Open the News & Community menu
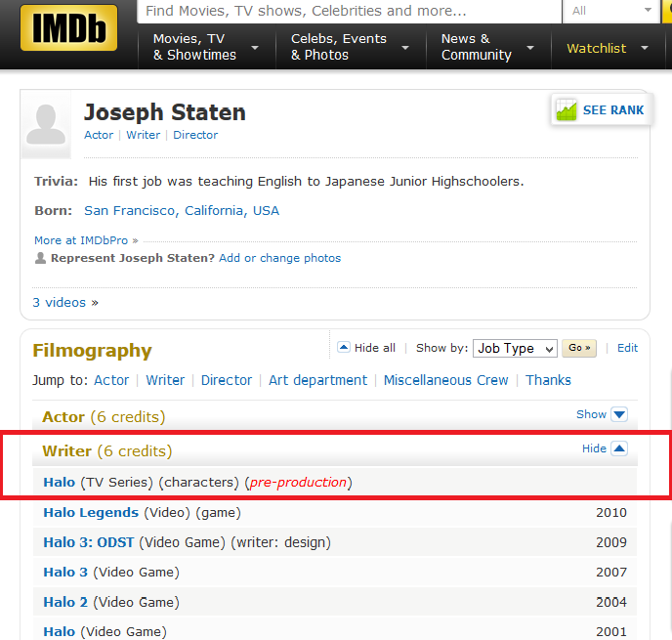Screen dimensions: 672x640 (488, 47)
